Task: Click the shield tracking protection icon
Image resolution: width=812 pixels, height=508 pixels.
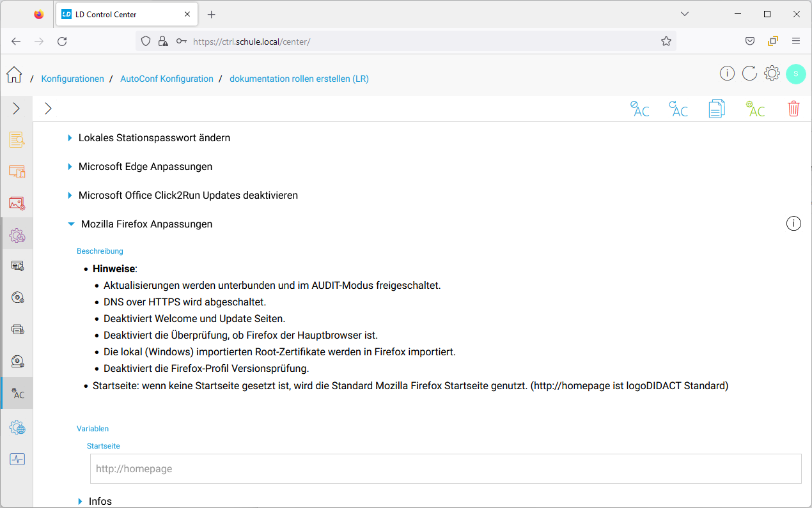Action: point(146,41)
